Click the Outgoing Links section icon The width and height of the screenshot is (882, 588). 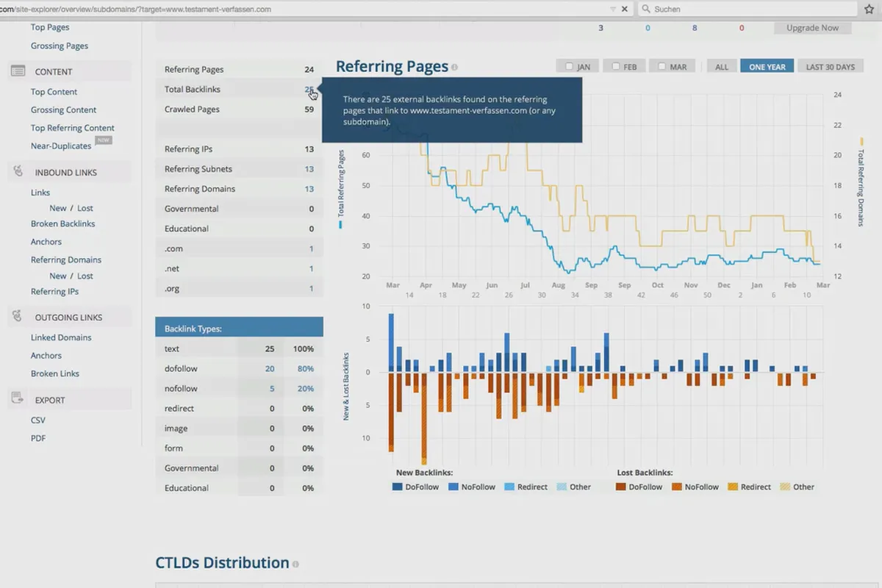(18, 317)
